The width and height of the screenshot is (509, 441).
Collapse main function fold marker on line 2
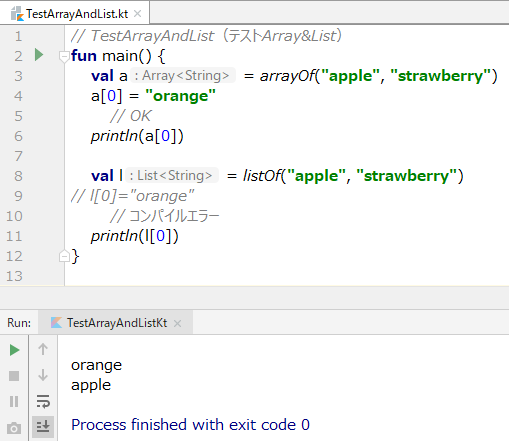[x=64, y=56]
